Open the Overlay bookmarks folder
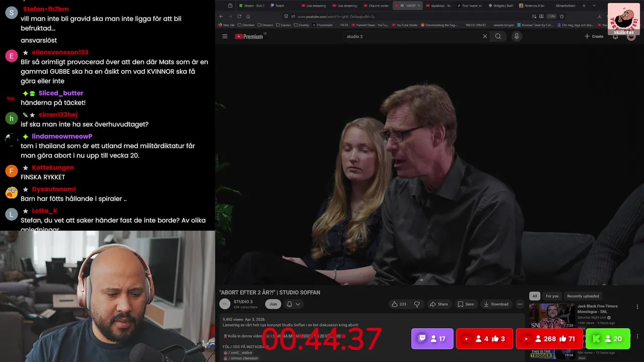Image resolution: width=644 pixels, height=362 pixels. coord(301,25)
